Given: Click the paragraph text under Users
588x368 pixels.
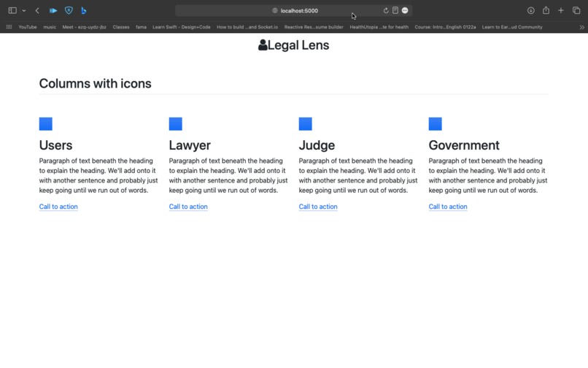Looking at the screenshot, I should pos(98,175).
